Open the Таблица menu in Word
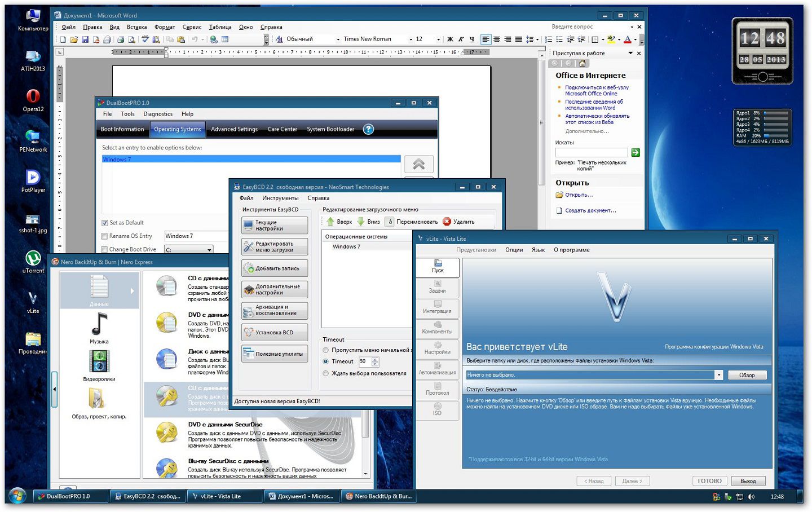 (220, 27)
